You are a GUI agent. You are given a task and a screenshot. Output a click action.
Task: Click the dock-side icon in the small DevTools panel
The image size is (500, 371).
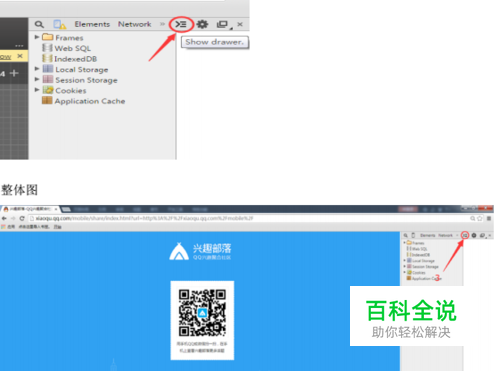[482, 235]
